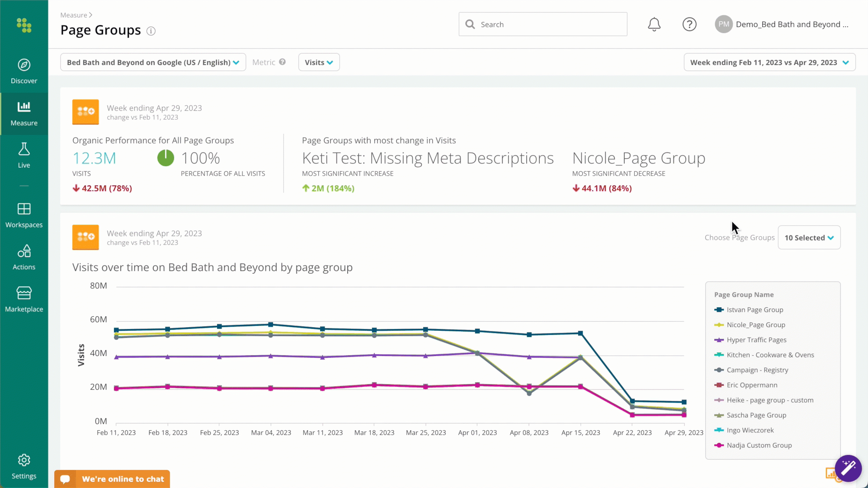This screenshot has height=488, width=868.
Task: Select the Measure tab in sidebar
Action: coord(24,114)
